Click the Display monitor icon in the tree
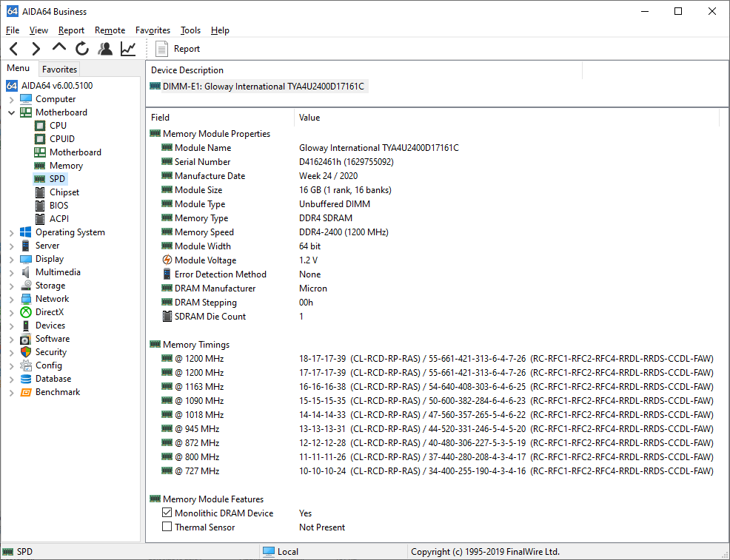Screen dimensions: 730x560 (26, 259)
